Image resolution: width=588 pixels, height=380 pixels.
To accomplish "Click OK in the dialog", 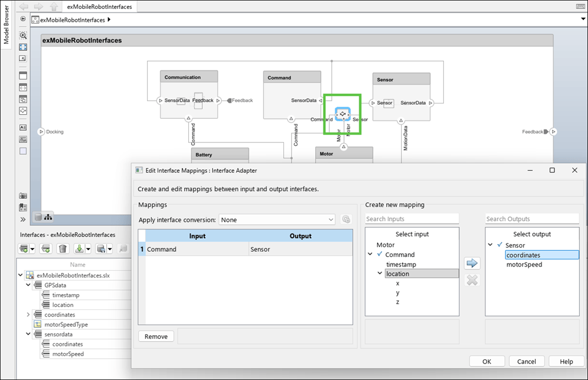I will [487, 361].
